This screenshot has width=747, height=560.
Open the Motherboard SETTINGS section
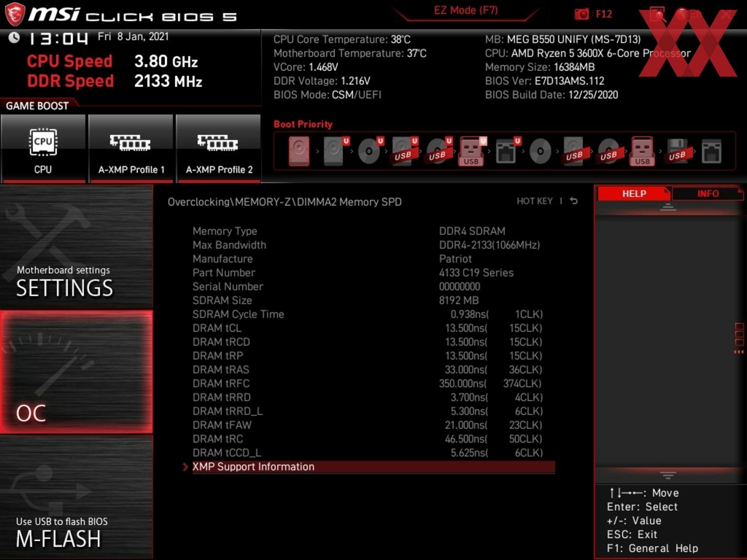tap(76, 247)
